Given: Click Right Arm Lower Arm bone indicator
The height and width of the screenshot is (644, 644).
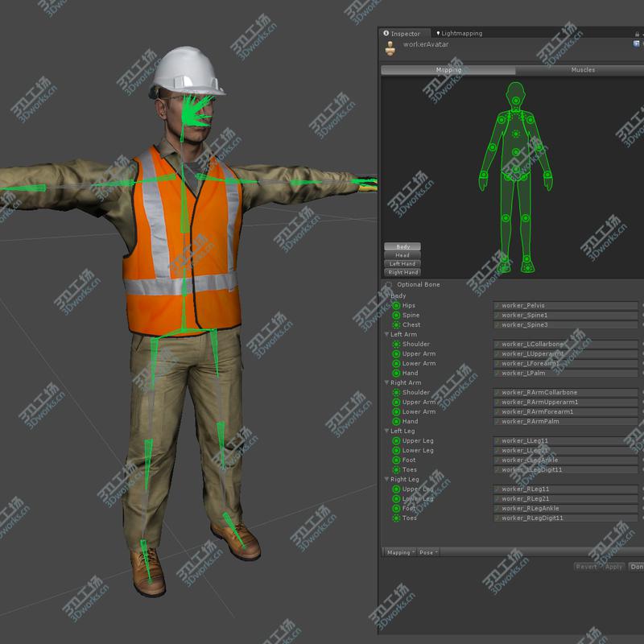Looking at the screenshot, I should (396, 411).
